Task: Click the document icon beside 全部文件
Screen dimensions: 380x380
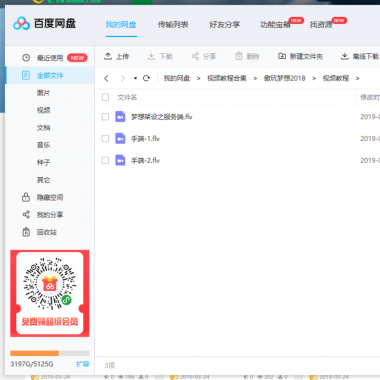Action: point(26,75)
